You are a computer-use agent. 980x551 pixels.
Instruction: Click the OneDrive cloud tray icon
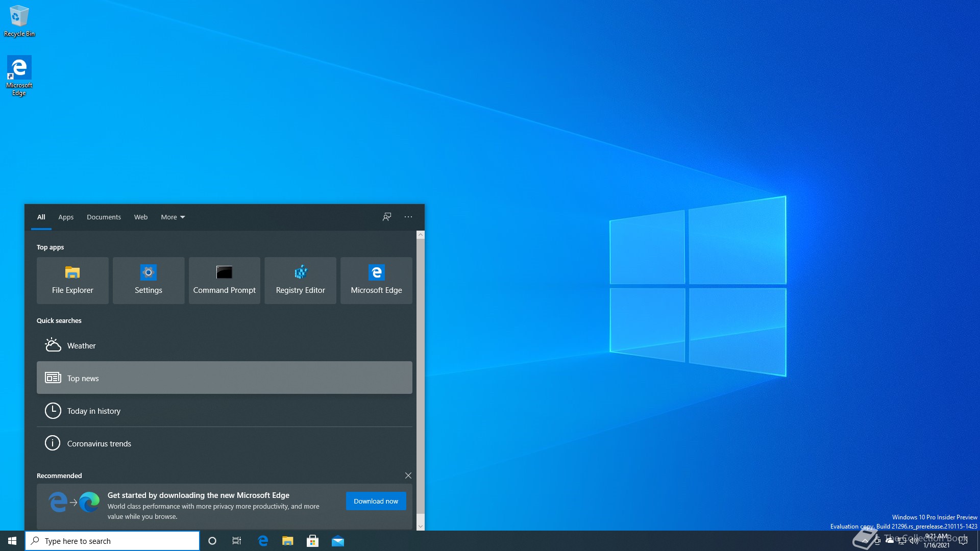[x=890, y=541]
